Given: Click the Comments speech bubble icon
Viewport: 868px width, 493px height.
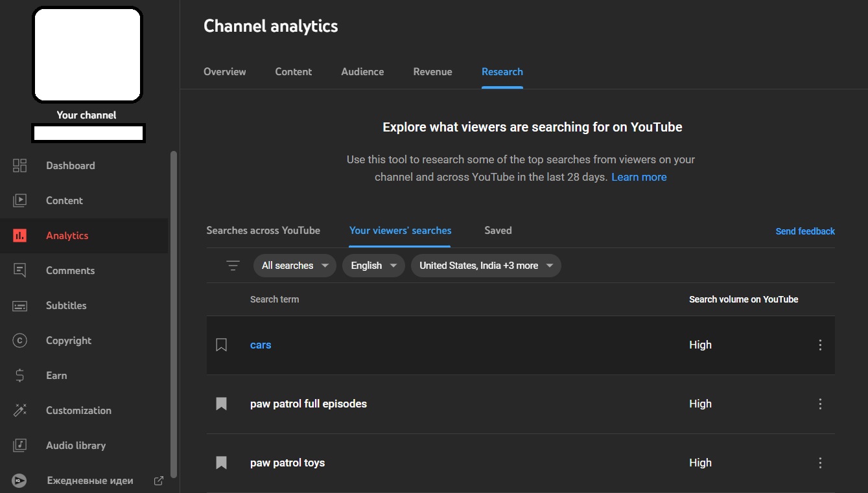Looking at the screenshot, I should (x=20, y=271).
